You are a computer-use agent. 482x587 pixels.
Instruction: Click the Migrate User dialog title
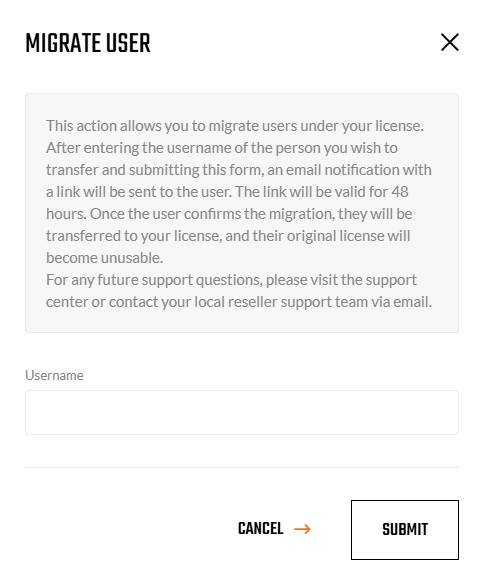tap(88, 43)
